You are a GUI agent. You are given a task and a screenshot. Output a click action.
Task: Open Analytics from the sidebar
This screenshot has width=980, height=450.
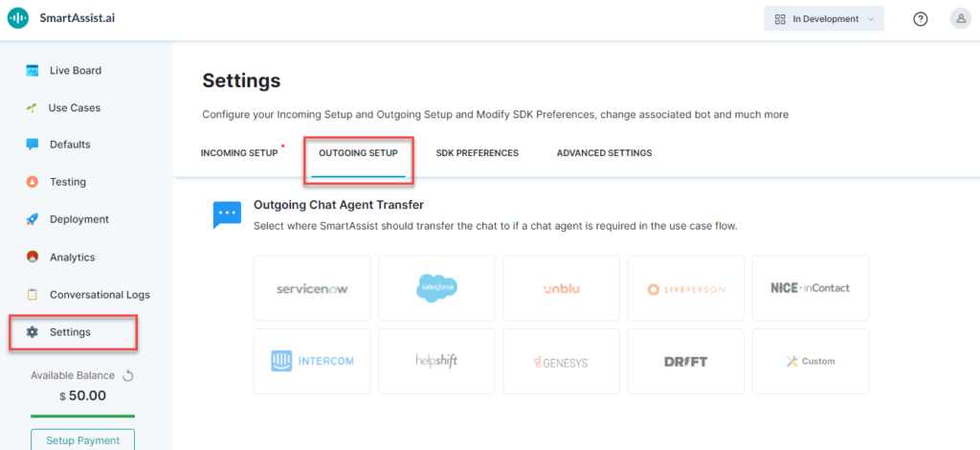pos(72,258)
